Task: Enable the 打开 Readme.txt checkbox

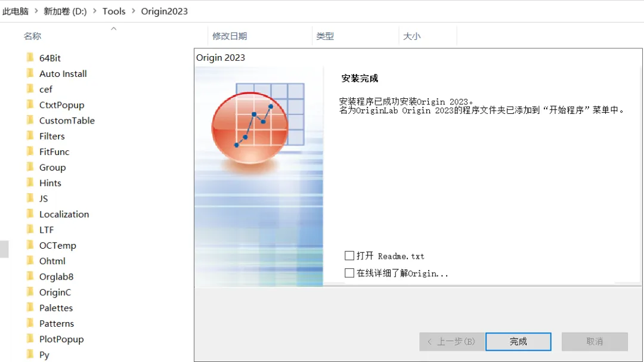Action: click(349, 256)
